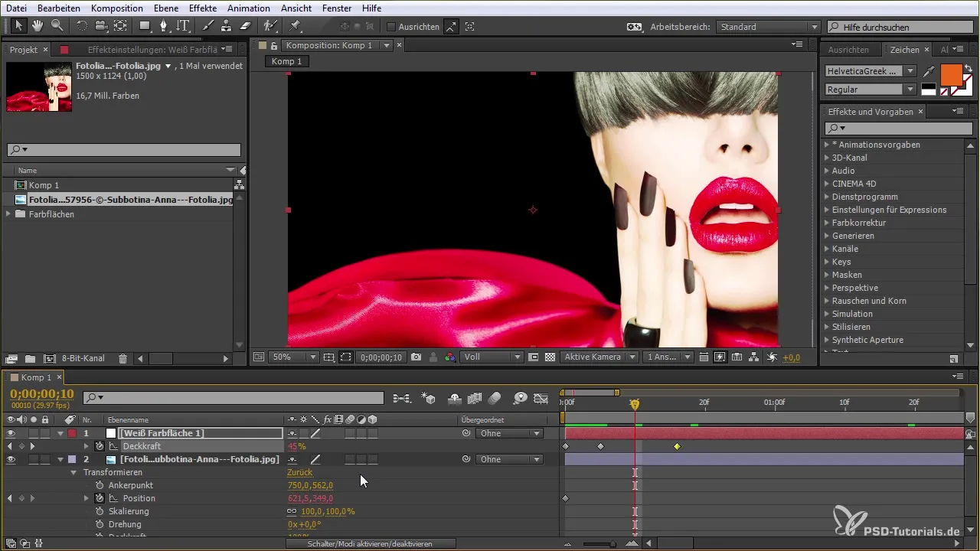The height and width of the screenshot is (551, 980).
Task: Click the snapshot camera icon in viewer
Action: [x=416, y=357]
